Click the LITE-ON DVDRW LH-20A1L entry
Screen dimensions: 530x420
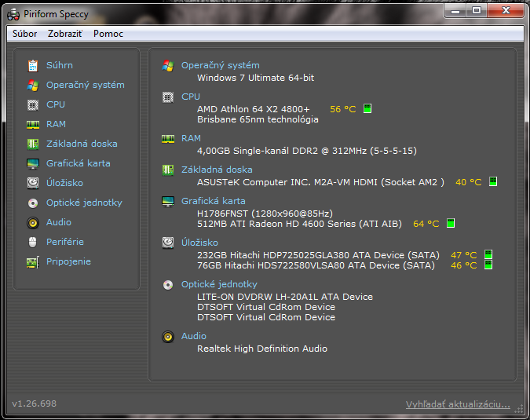tap(285, 297)
